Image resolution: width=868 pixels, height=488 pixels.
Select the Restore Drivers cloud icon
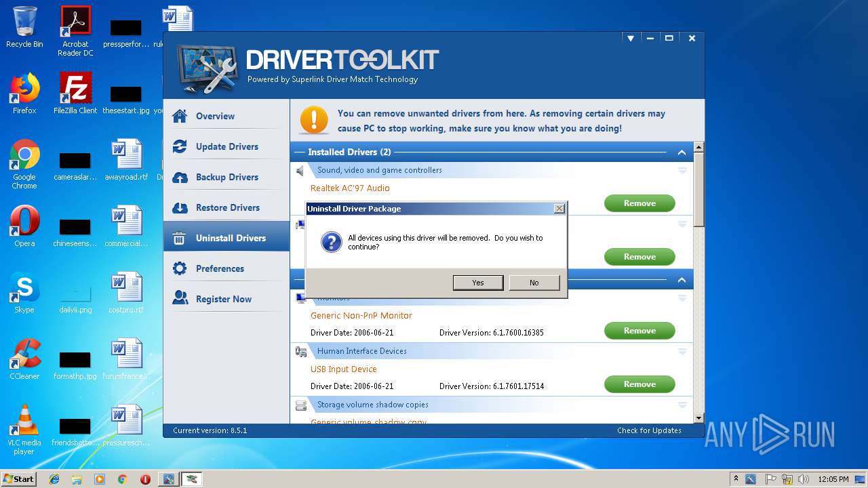180,207
